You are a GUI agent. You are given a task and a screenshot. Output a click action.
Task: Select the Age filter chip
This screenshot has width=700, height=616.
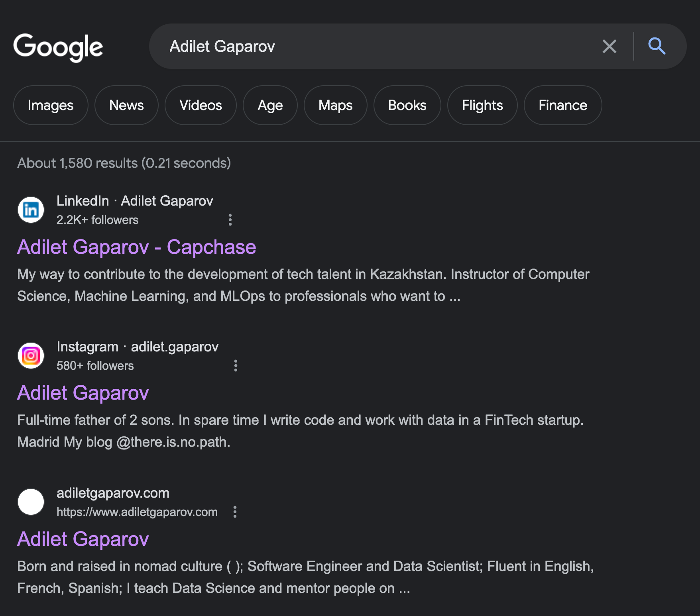270,105
